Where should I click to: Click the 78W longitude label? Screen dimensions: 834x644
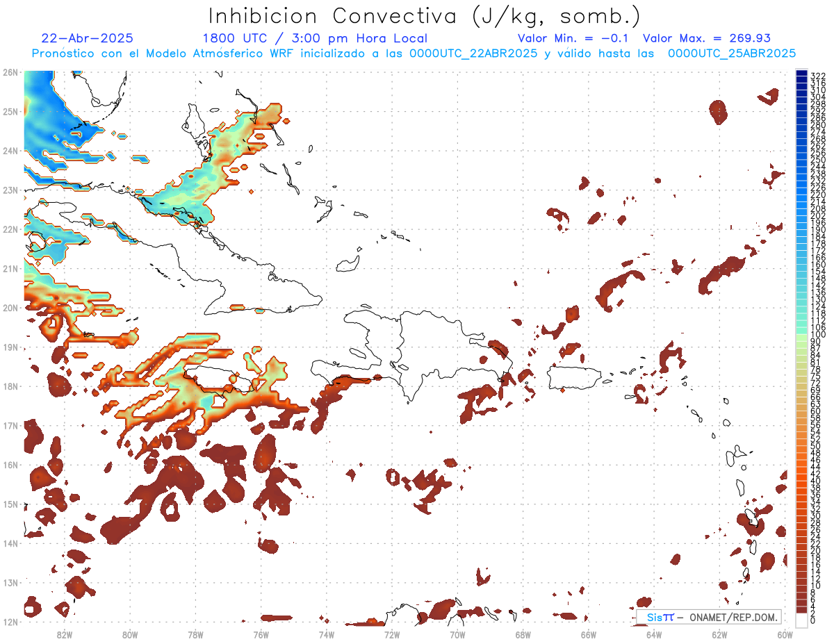pos(195,634)
